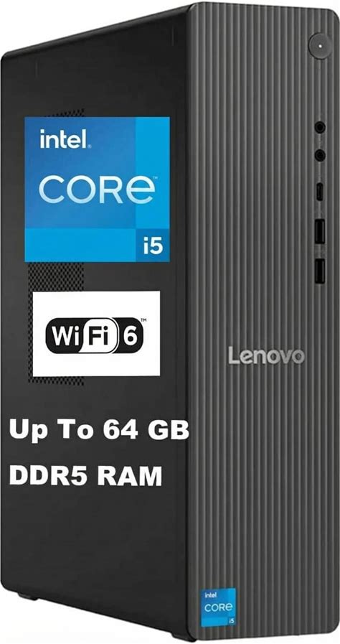Click the upper USB-A port
The width and height of the screenshot is (340, 644).
click(x=319, y=232)
